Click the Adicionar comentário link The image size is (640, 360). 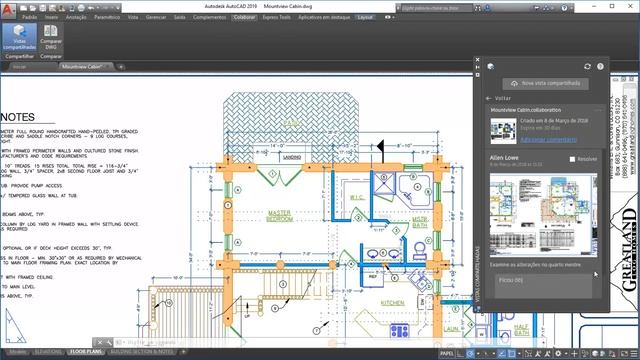[x=548, y=140]
